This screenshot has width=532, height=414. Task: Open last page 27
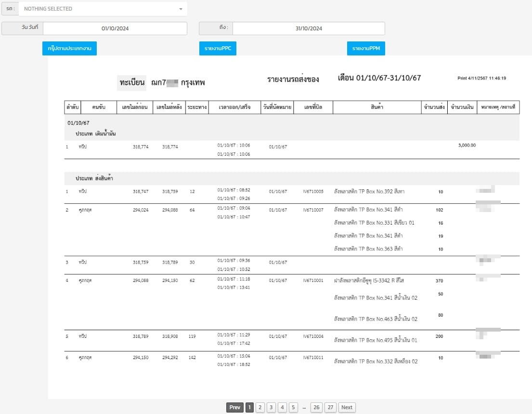(330, 407)
